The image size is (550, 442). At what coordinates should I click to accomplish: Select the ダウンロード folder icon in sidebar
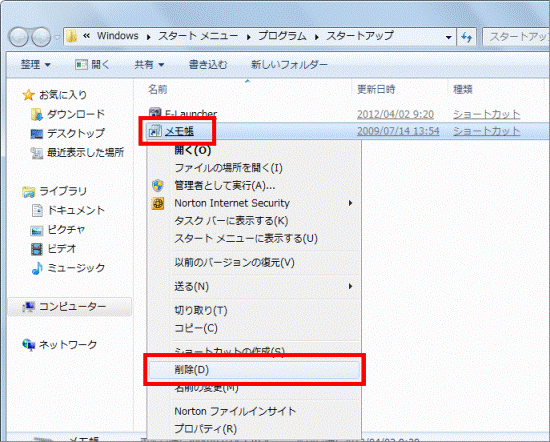coord(36,114)
